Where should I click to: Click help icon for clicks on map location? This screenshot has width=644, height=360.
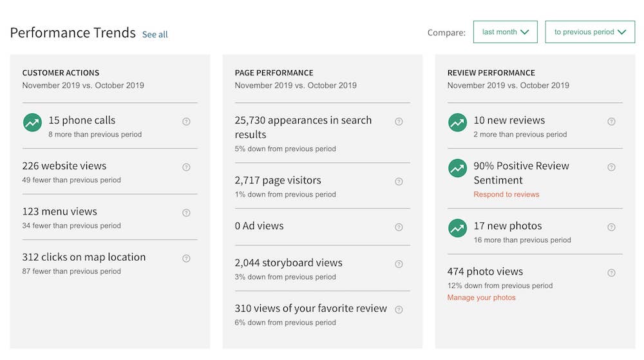186,258
